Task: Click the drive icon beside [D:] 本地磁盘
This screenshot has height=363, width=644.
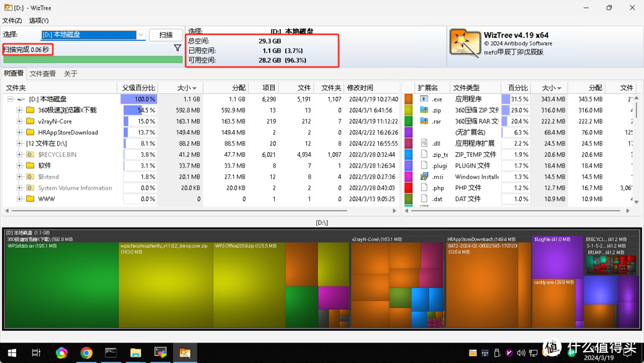Action: coord(21,99)
